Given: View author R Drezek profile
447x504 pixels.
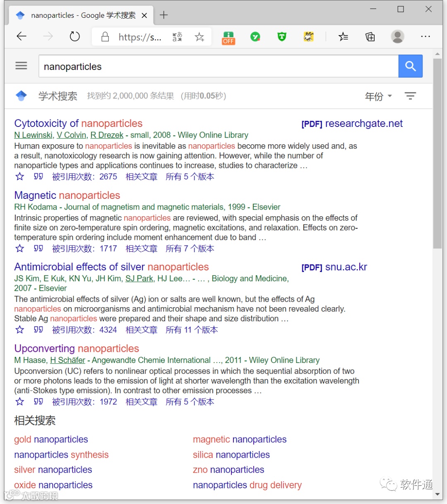Looking at the screenshot, I should [107, 135].
